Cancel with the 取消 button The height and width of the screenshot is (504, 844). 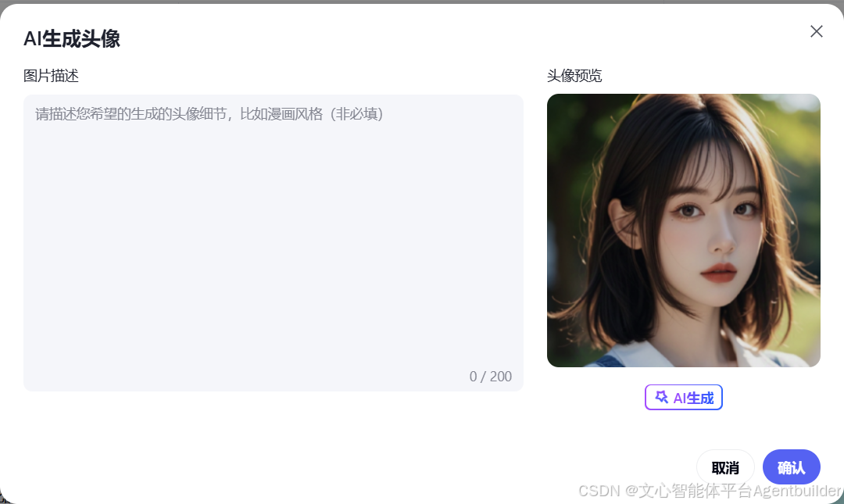click(725, 467)
